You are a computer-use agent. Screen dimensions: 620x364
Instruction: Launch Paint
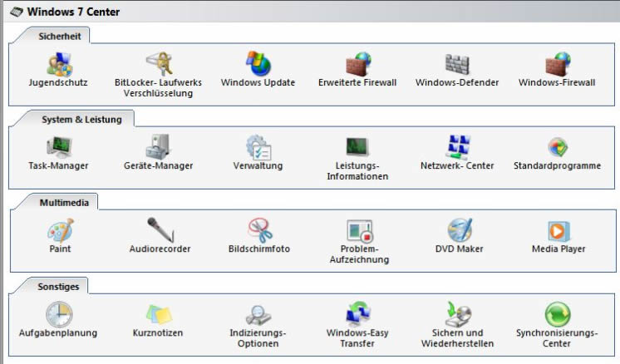(x=61, y=230)
